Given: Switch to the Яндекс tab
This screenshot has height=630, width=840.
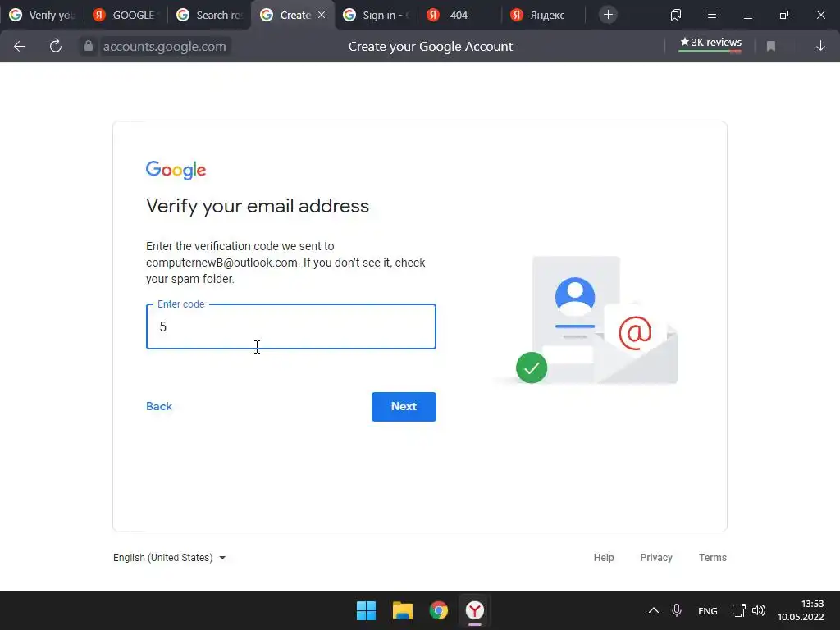Looking at the screenshot, I should (x=543, y=15).
